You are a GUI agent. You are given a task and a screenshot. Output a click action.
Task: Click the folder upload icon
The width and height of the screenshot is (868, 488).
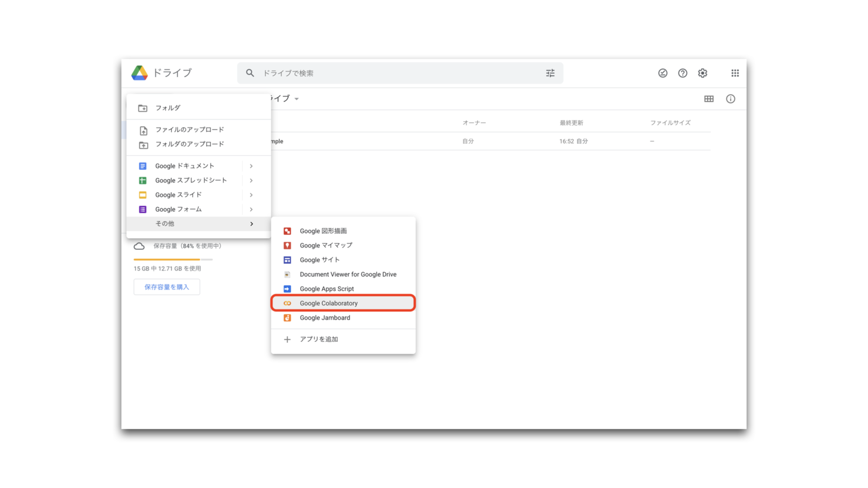pos(143,145)
